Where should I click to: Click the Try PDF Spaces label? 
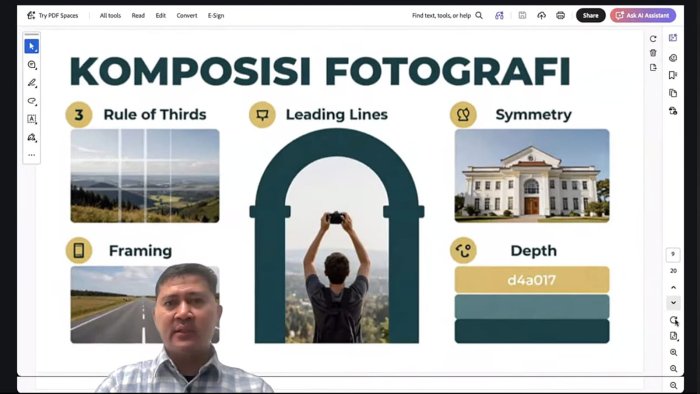(x=58, y=16)
